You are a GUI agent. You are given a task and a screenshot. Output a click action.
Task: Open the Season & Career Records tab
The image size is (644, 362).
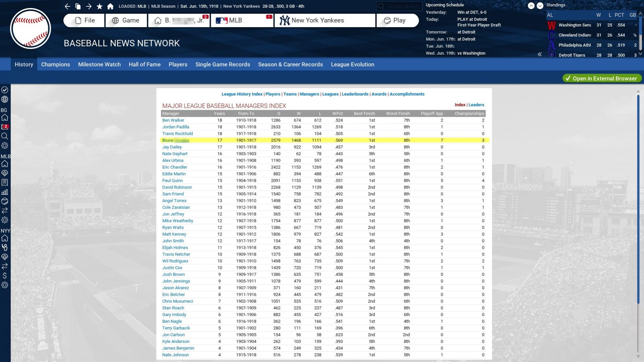[291, 64]
